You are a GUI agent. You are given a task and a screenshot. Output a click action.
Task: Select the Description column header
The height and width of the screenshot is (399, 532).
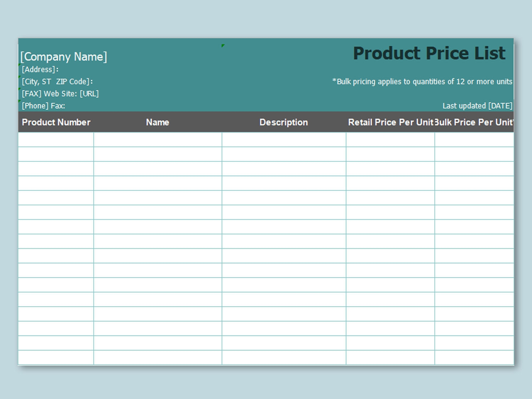pos(283,122)
